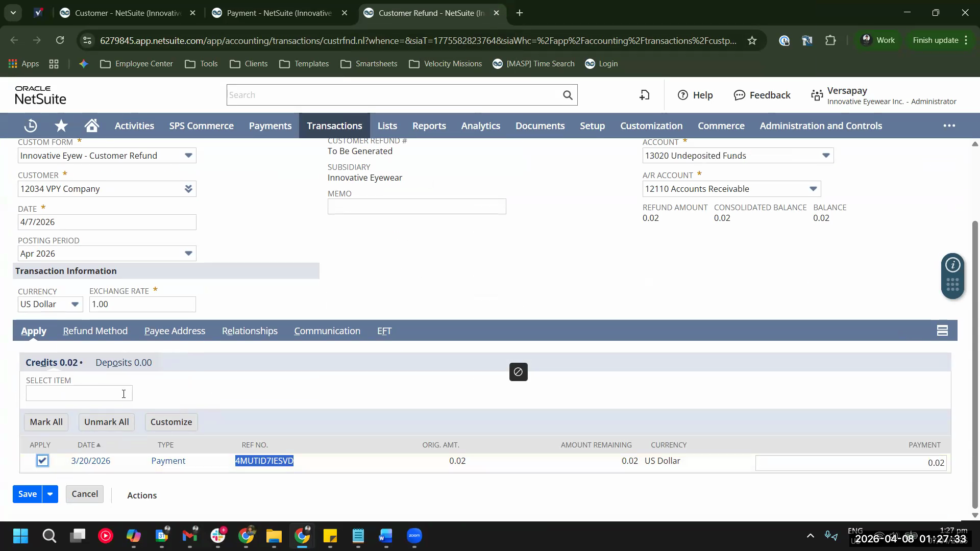
Task: Focus the Date field 4/7/2026
Action: tap(107, 222)
